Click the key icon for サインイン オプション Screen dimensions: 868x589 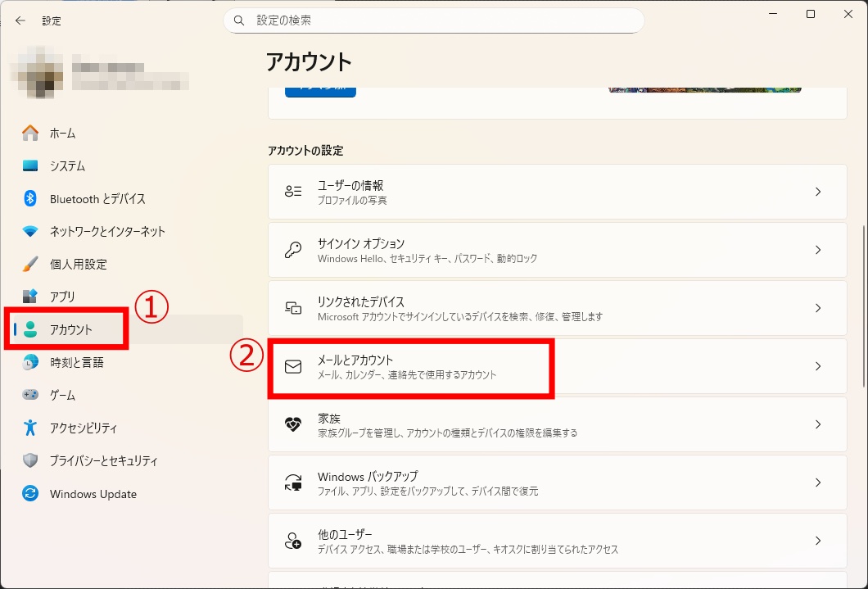coord(293,250)
